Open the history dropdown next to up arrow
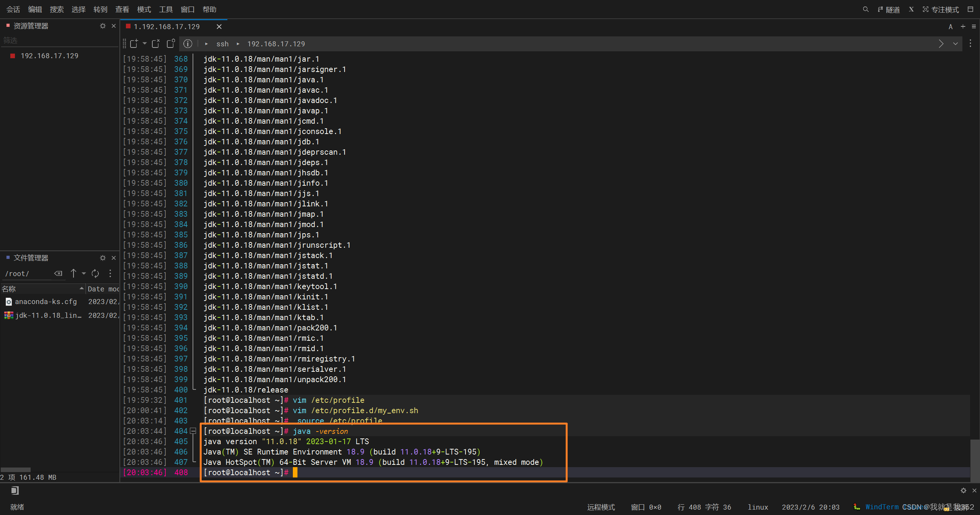 point(84,273)
